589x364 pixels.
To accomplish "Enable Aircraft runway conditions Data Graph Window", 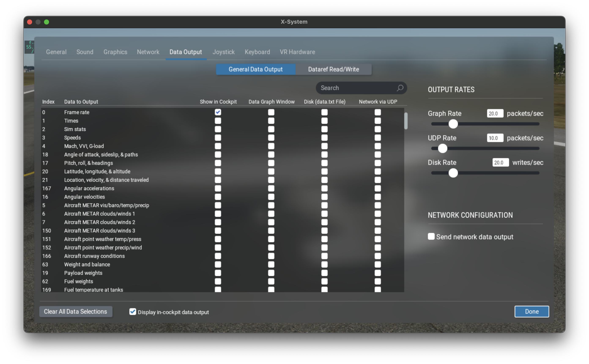I will pos(271,256).
